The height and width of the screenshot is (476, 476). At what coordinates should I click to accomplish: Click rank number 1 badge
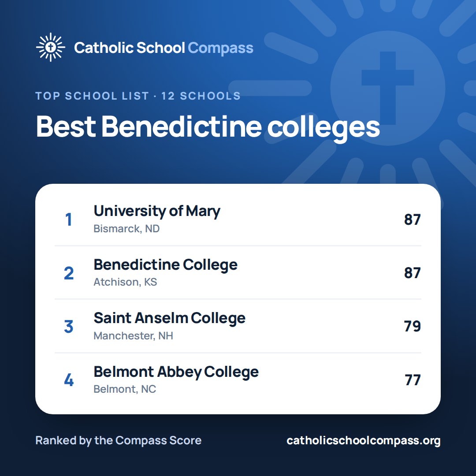point(69,219)
